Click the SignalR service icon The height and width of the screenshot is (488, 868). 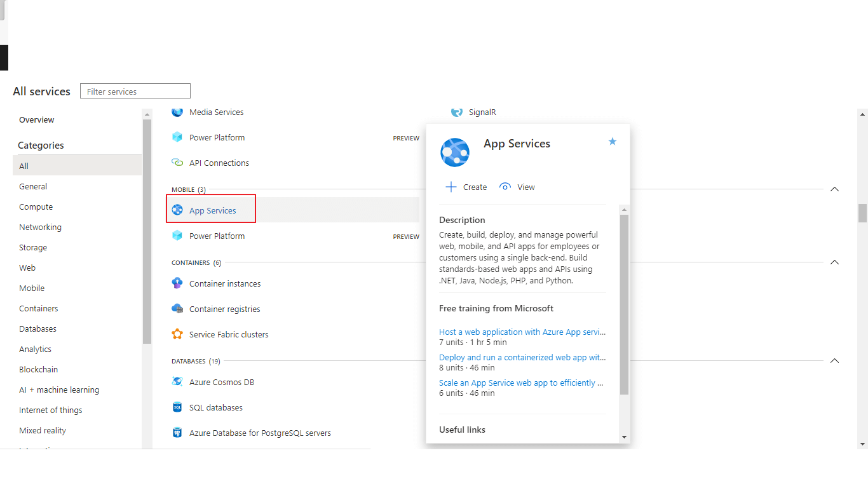[457, 112]
